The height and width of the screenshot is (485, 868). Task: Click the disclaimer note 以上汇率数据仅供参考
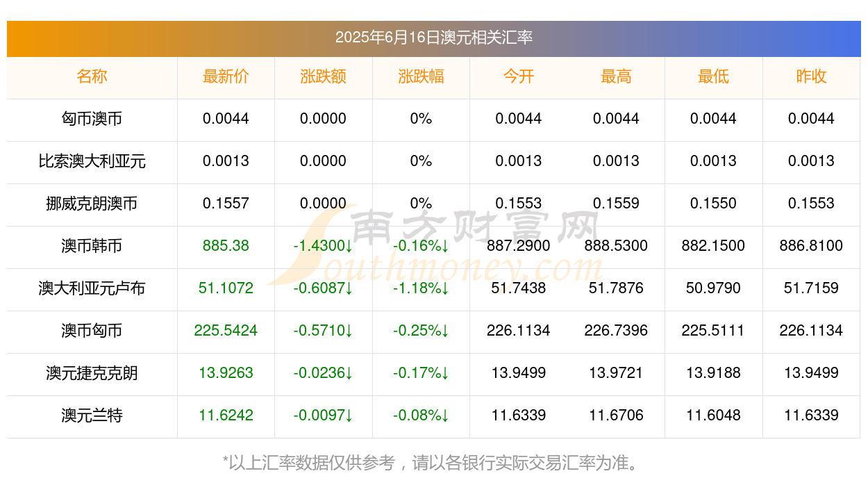click(312, 463)
